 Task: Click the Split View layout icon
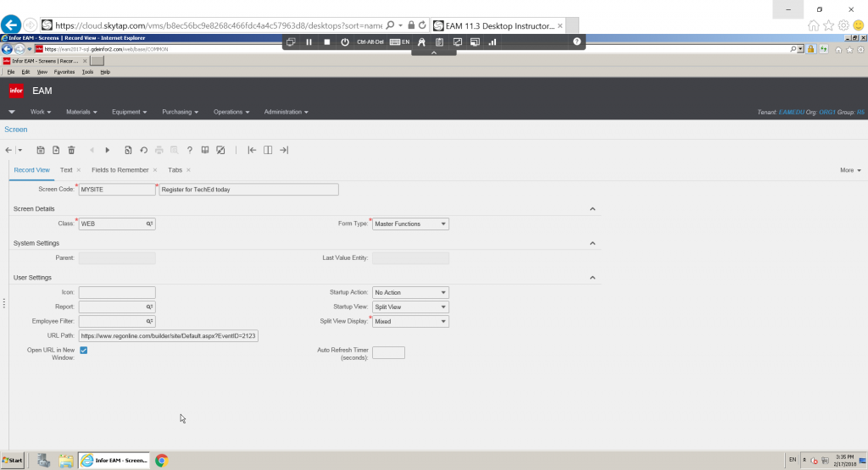tap(268, 150)
